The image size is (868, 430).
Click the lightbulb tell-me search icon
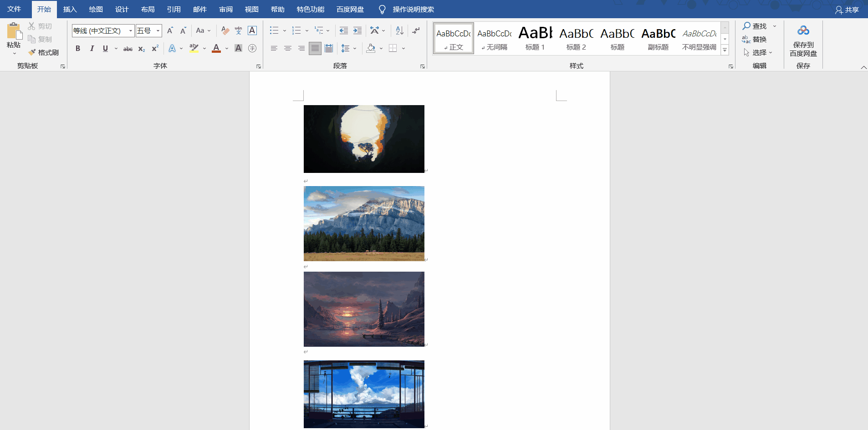click(x=382, y=10)
